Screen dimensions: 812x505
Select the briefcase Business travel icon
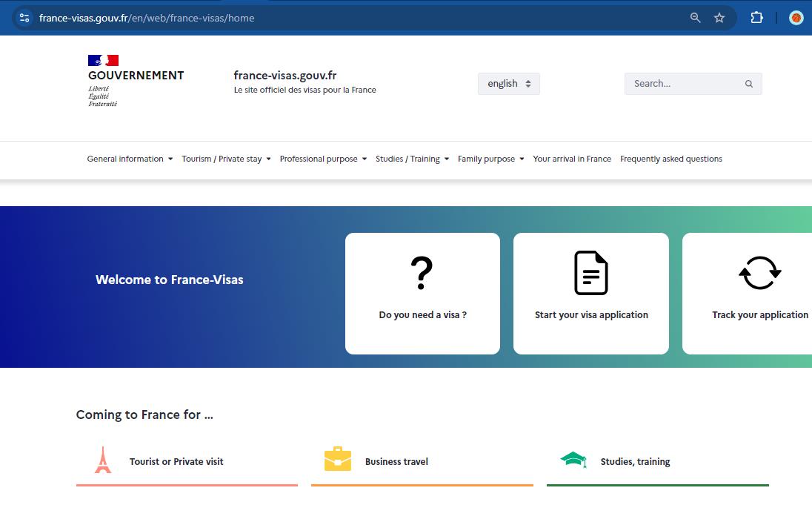pyautogui.click(x=338, y=459)
